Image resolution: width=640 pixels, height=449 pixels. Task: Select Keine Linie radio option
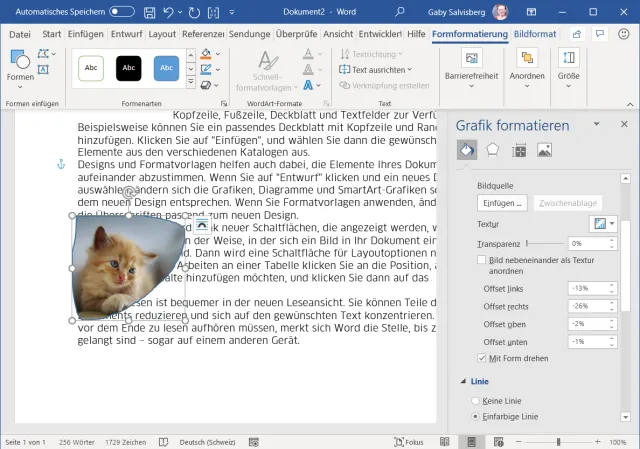[475, 400]
